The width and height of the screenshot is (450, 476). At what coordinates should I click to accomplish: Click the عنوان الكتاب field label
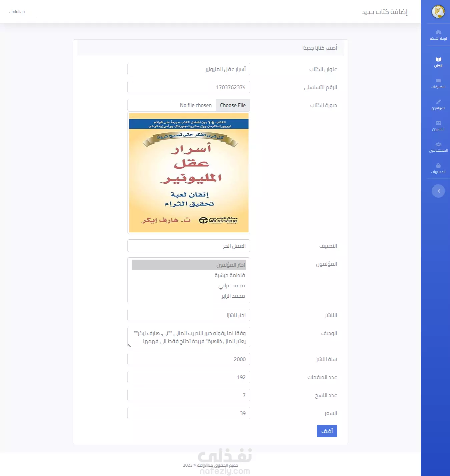click(323, 69)
